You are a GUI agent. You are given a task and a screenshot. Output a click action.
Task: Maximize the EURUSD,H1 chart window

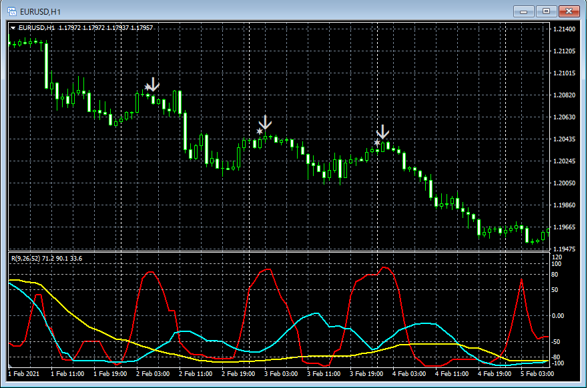click(547, 11)
